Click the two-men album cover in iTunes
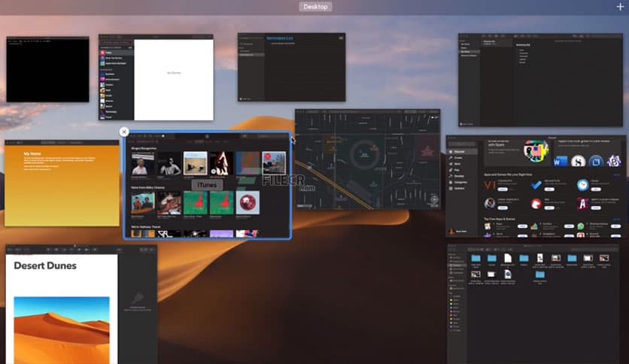Screen dimensions: 629x364 point(143,202)
